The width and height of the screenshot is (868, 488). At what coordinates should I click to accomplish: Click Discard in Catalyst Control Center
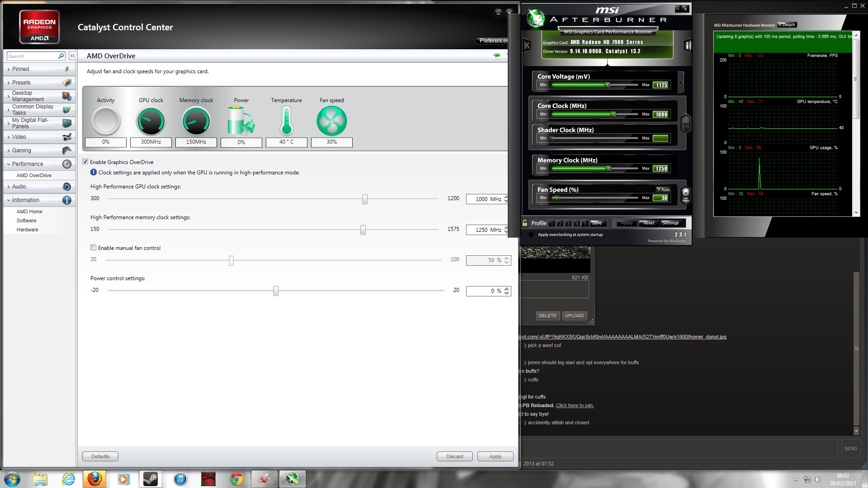pos(455,456)
